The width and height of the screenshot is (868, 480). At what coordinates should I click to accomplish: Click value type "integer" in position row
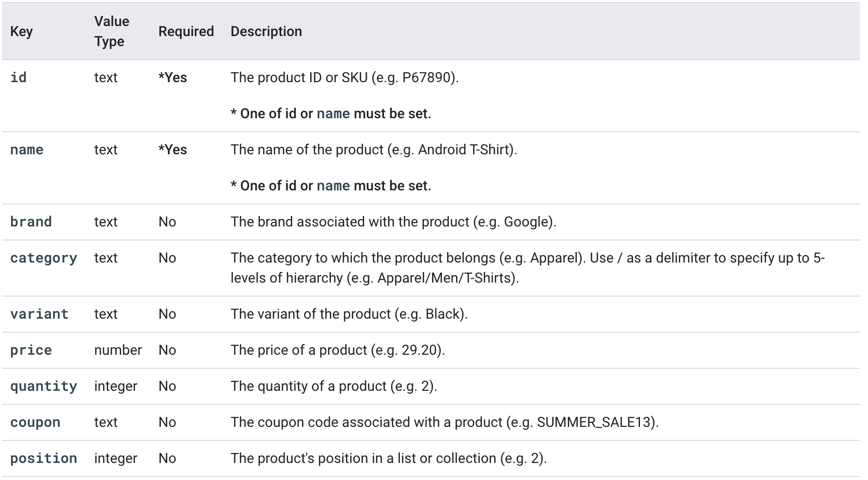coord(116,458)
